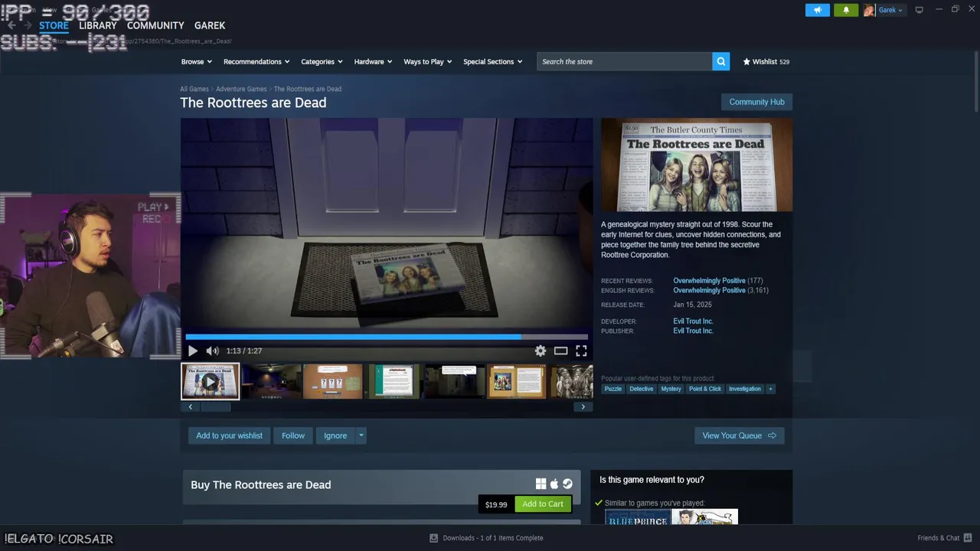Viewport: 980px width, 551px height.
Task: Expand the Recommendations menu
Action: [256, 61]
